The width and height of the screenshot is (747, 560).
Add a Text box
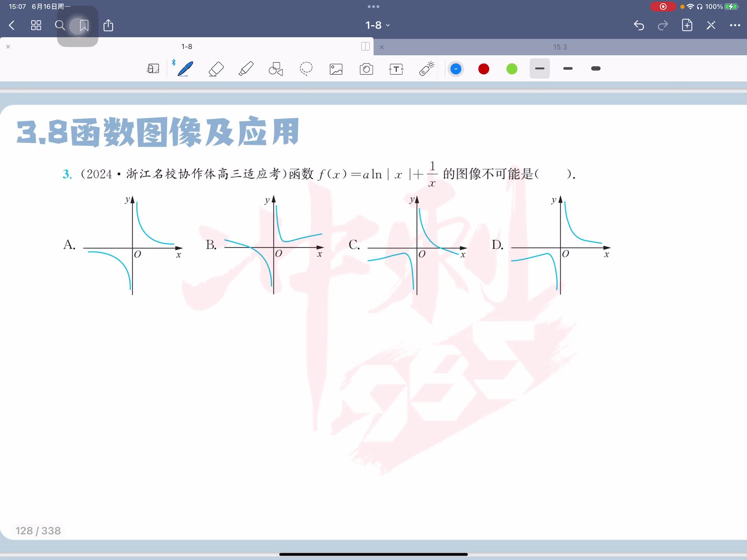396,69
